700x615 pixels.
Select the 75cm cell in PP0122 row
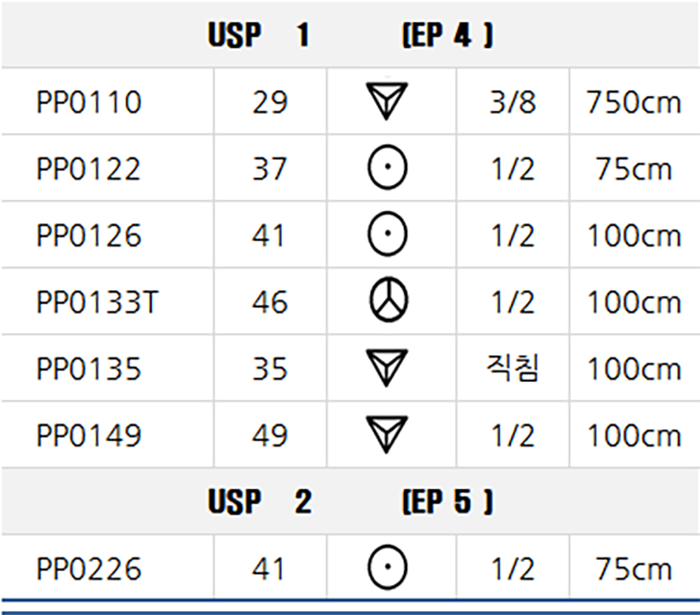[634, 169]
